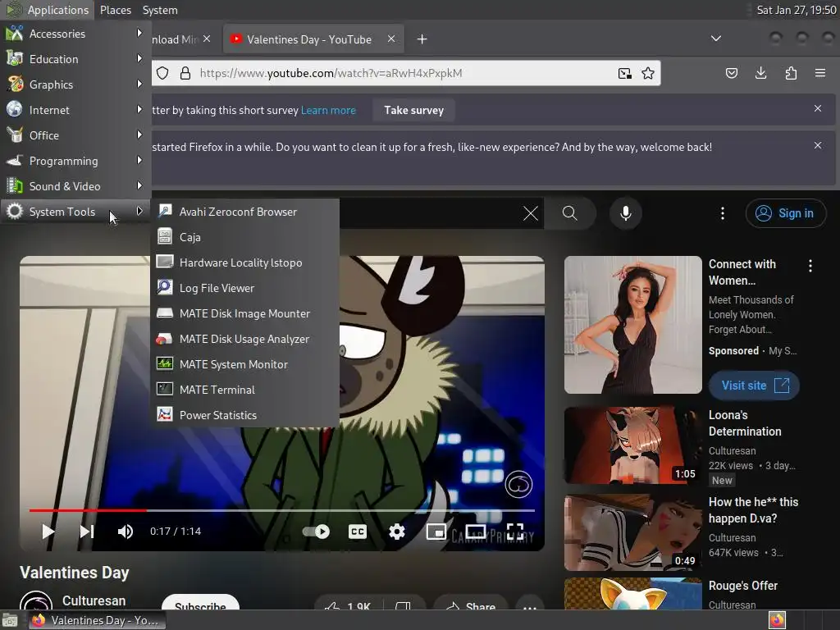
Task: Click the Culturesan channel name
Action: point(94,600)
